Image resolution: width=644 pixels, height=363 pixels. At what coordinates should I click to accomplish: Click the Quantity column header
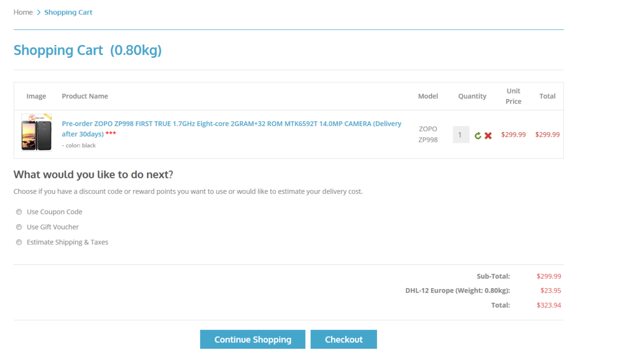pos(472,96)
